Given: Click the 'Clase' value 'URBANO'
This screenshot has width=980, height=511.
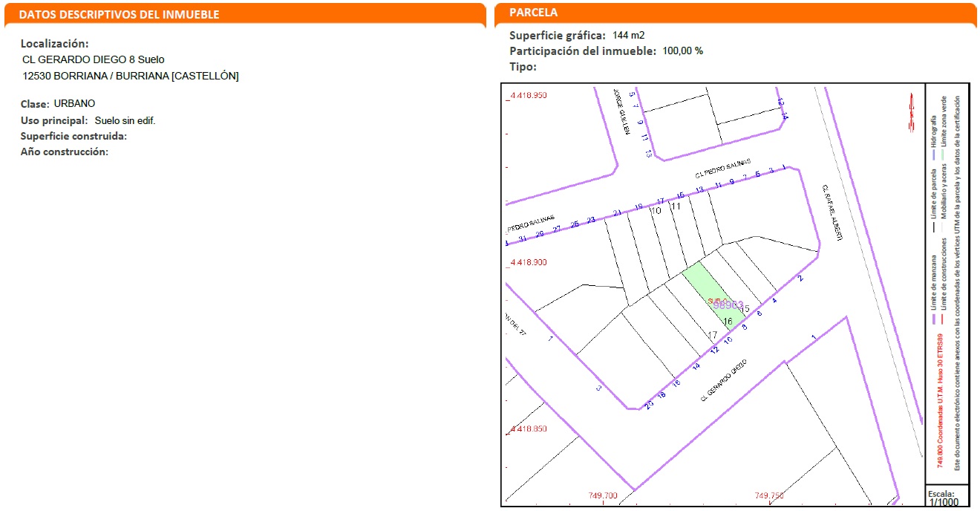Looking at the screenshot, I should [x=74, y=103].
